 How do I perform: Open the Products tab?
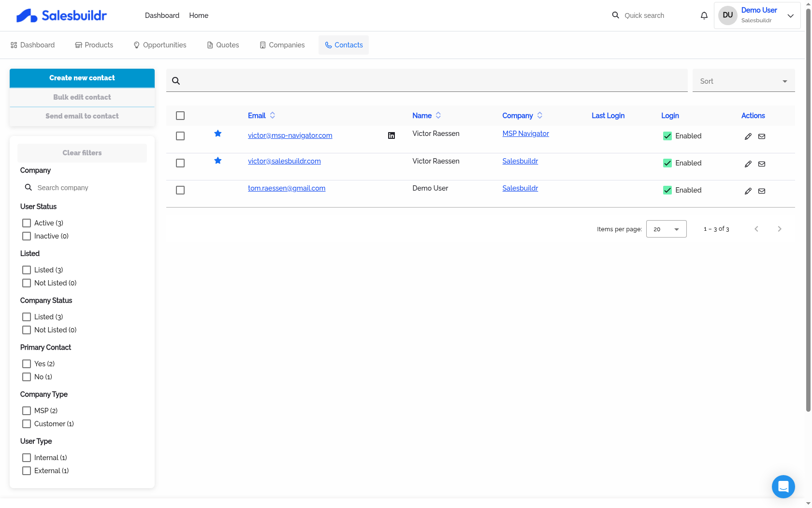tap(94, 45)
